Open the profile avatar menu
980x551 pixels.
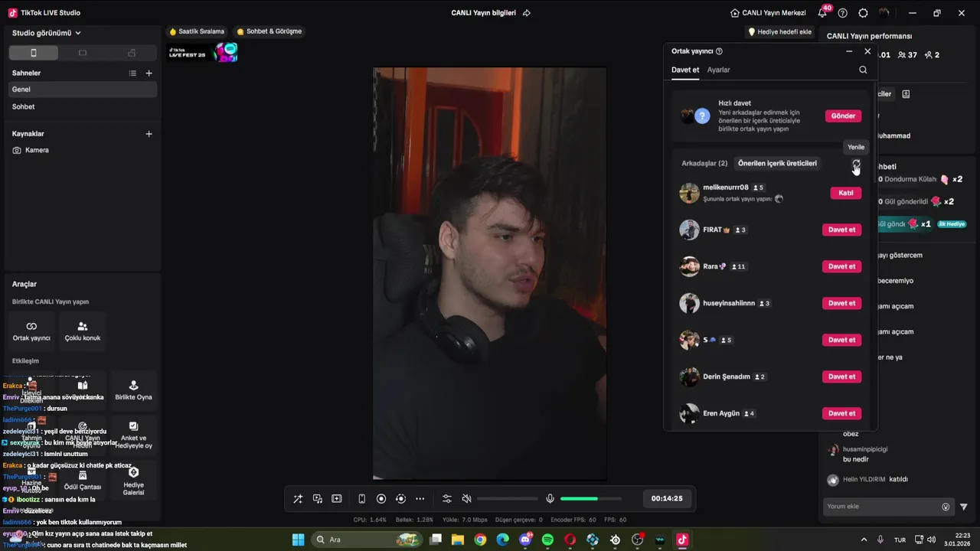(x=884, y=13)
